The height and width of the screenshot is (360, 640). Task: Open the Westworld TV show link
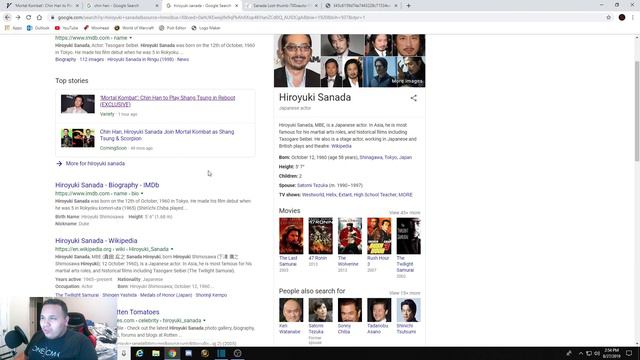point(313,195)
